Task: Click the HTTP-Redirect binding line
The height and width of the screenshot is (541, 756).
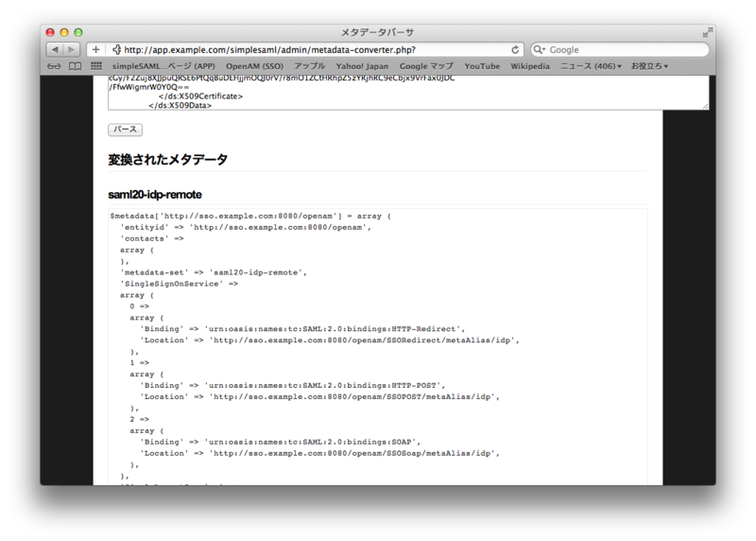Action: pos(302,329)
